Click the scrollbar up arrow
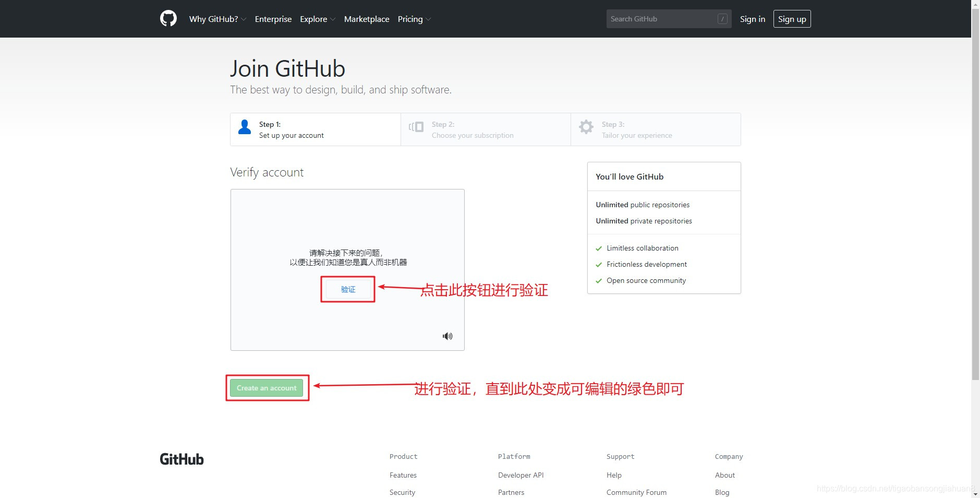Image resolution: width=980 pixels, height=498 pixels. coord(975,4)
